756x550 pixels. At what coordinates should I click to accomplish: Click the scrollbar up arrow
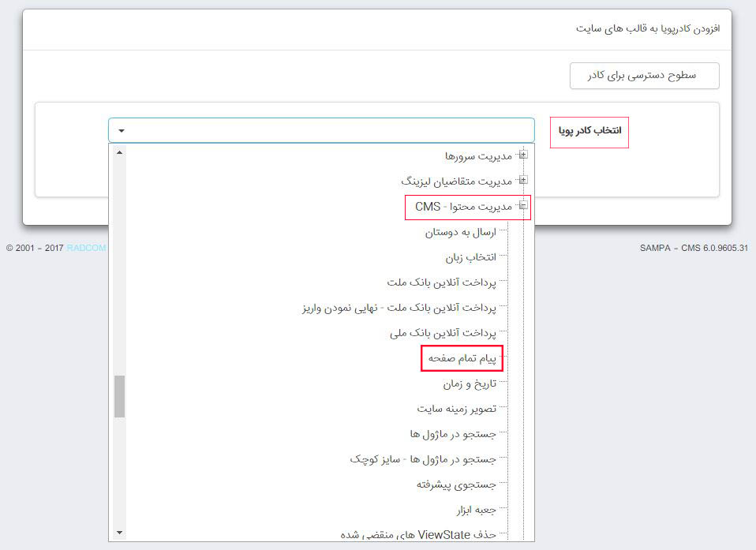point(119,152)
